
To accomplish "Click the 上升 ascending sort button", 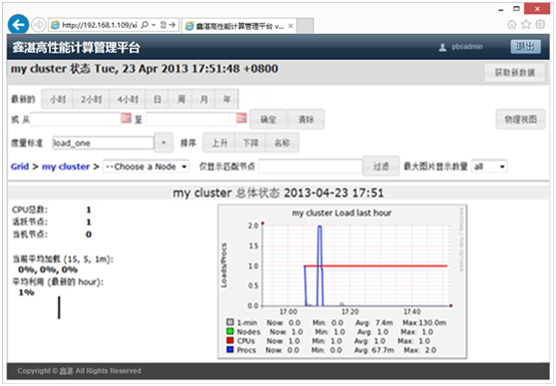I will (219, 143).
